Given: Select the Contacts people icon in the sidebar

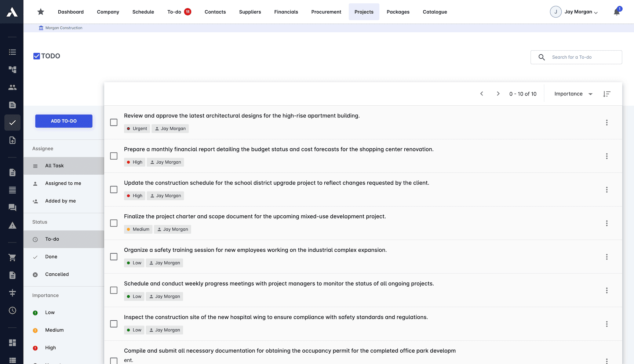Looking at the screenshot, I should [x=12, y=87].
